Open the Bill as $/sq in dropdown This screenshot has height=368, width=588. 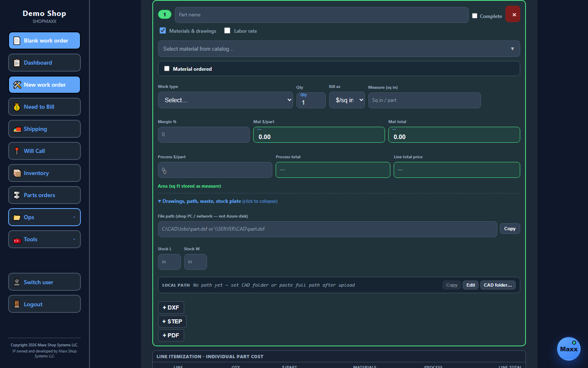[x=347, y=100]
